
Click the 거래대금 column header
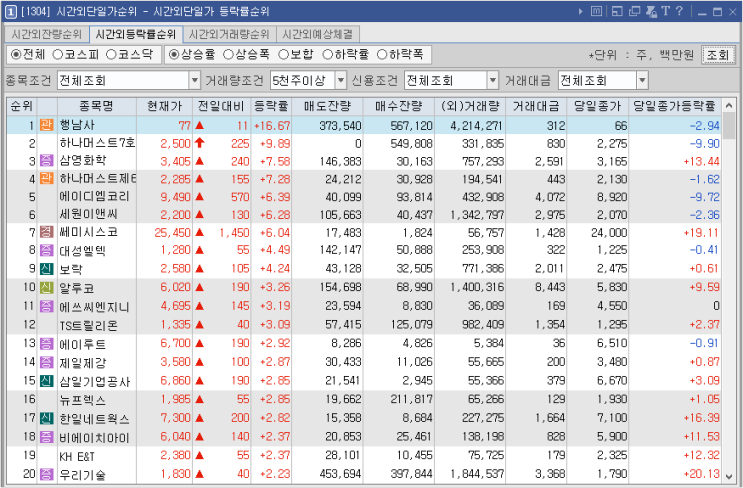536,106
